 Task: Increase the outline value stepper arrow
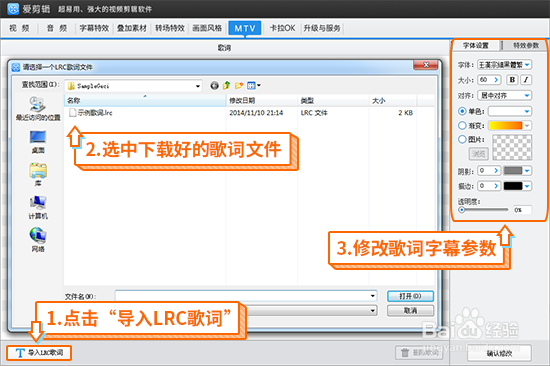click(x=496, y=186)
